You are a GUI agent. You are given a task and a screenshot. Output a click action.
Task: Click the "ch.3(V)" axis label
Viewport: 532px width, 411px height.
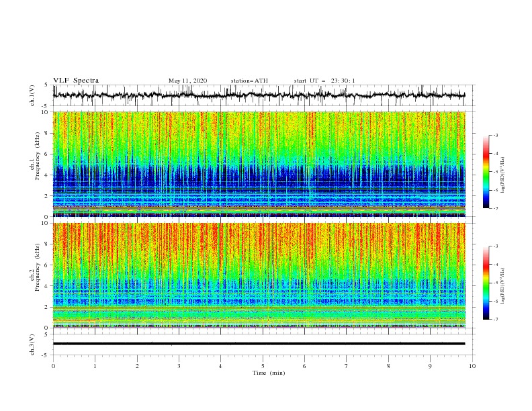tap(32, 345)
